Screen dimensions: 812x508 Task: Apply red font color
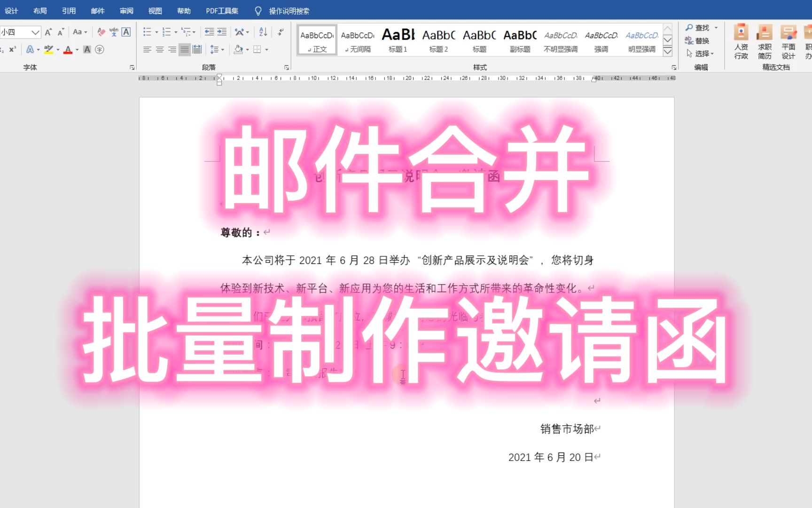tap(68, 49)
